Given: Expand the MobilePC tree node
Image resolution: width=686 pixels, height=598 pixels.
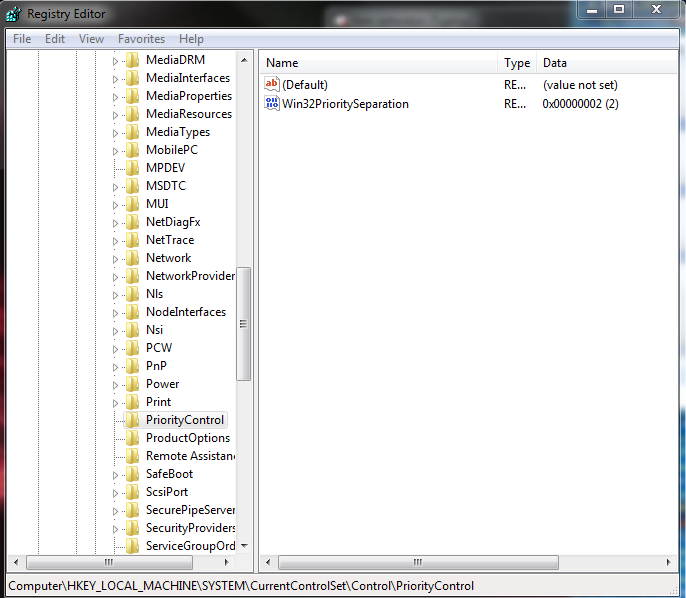Looking at the screenshot, I should click(x=115, y=151).
